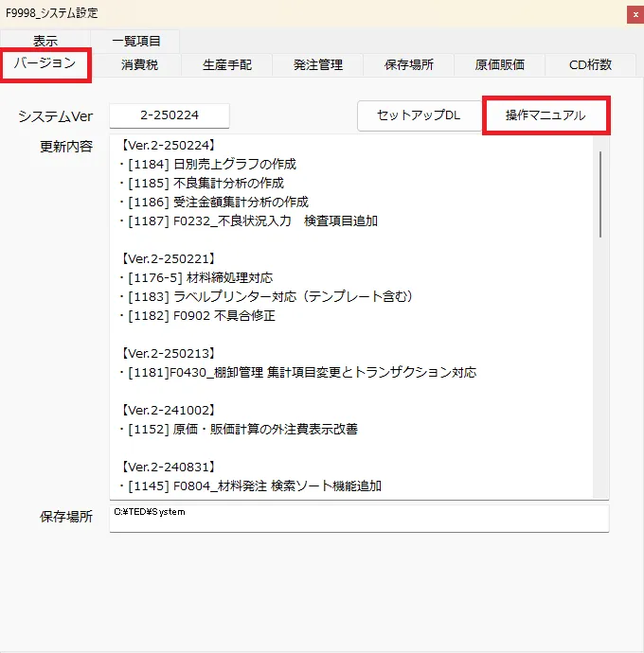Switch to the CD桁数 tab
The height and width of the screenshot is (653, 644).
590,65
